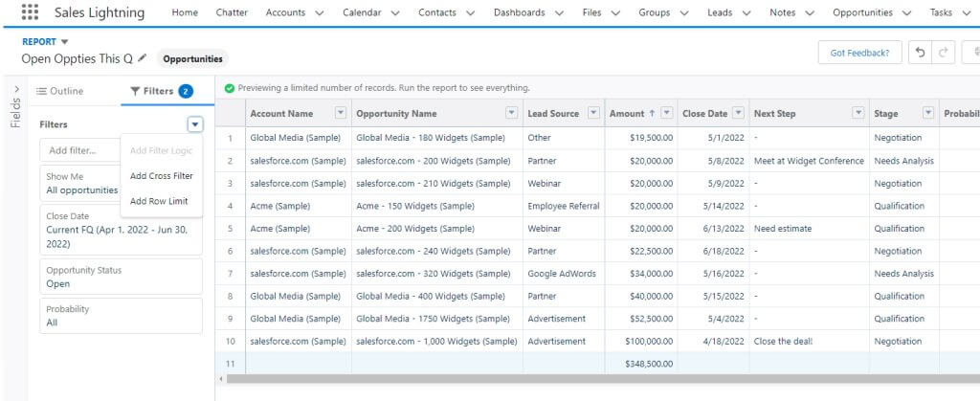
Task: Click the $52,500.00 amount cell
Action: tap(640, 319)
